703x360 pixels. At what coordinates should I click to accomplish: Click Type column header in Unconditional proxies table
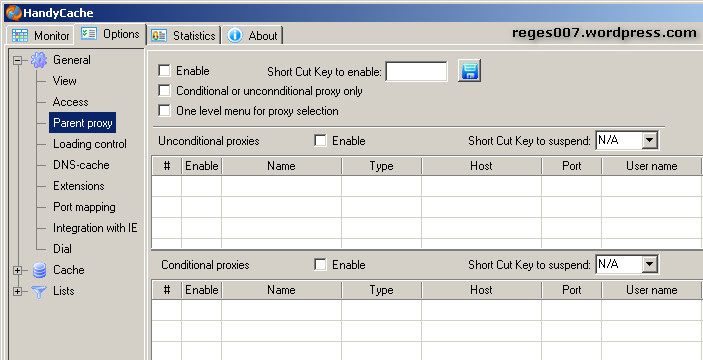(382, 166)
